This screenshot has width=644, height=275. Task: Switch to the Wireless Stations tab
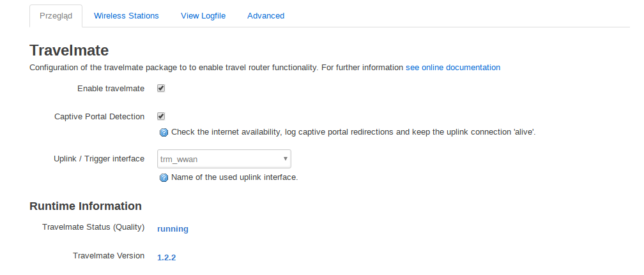click(x=126, y=15)
